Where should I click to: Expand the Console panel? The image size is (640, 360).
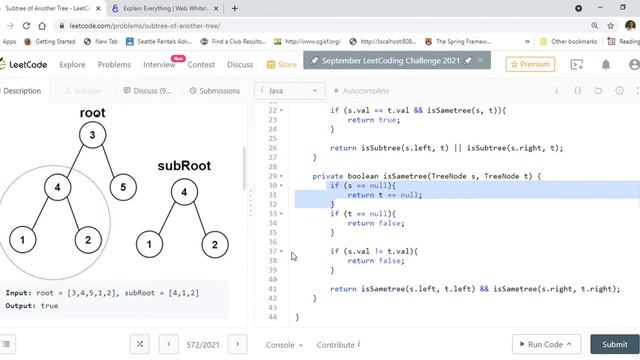tap(284, 345)
